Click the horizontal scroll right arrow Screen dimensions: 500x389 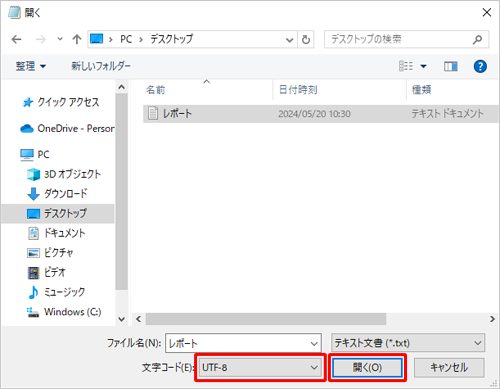492,319
